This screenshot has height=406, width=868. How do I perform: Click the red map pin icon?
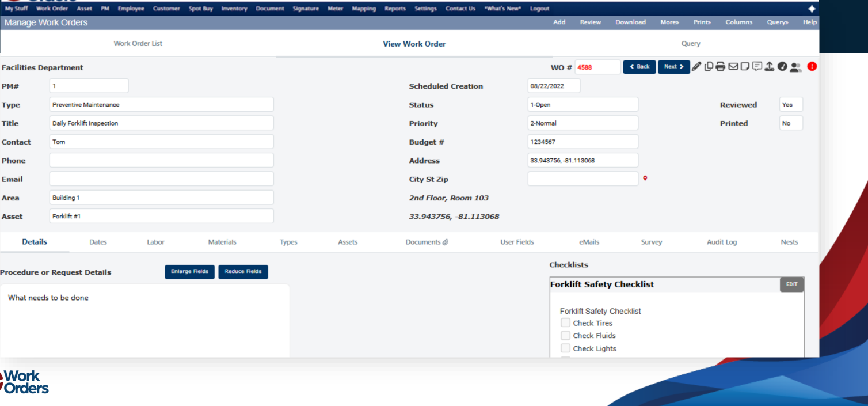(x=645, y=179)
